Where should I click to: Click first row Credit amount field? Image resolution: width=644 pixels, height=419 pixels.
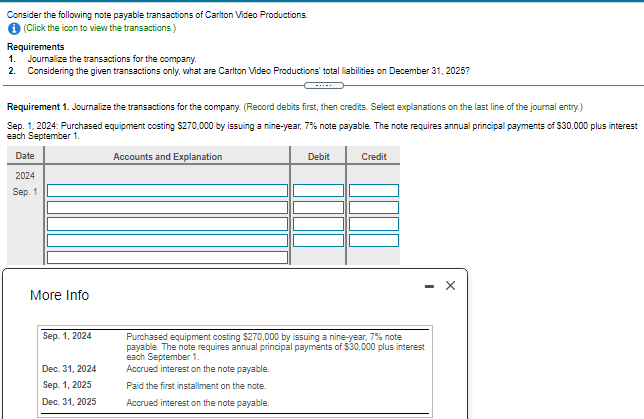tap(374, 191)
